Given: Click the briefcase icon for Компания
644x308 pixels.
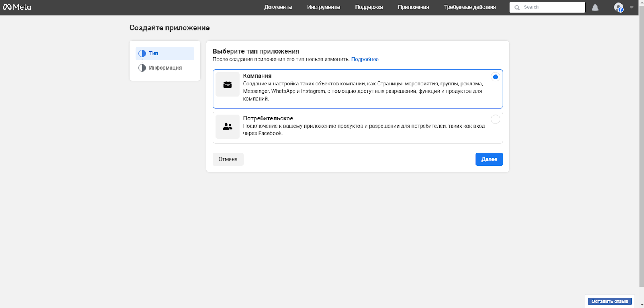Looking at the screenshot, I should pyautogui.click(x=227, y=84).
